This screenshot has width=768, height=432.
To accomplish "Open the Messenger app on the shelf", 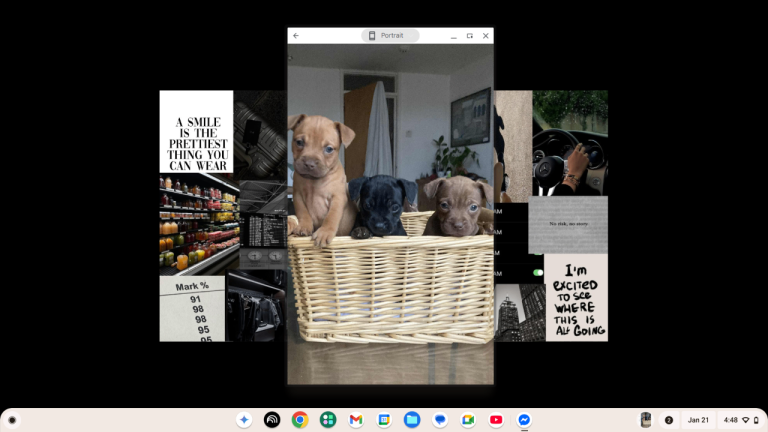I will [523, 420].
